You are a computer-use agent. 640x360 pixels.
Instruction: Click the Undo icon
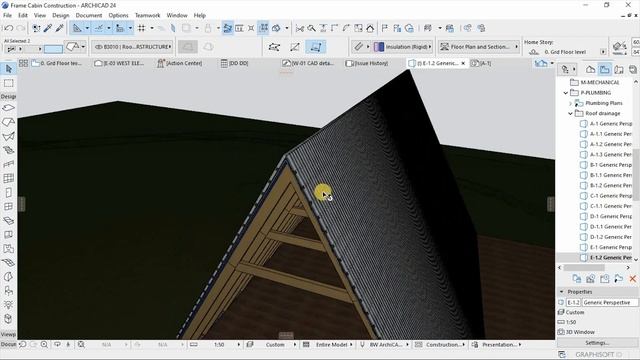(x=8, y=28)
